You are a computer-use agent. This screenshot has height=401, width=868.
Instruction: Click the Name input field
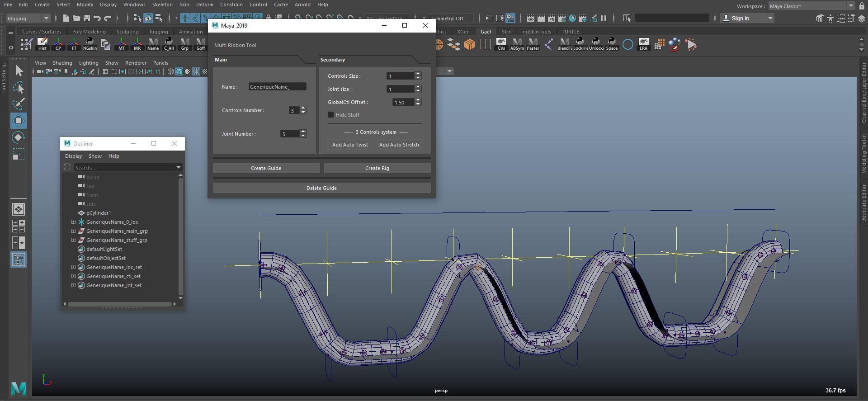click(277, 87)
